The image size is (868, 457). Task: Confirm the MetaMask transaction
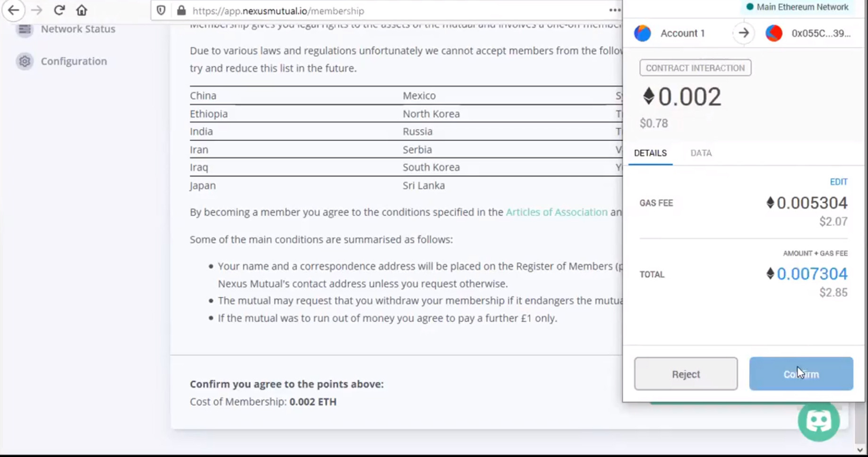pyautogui.click(x=801, y=374)
